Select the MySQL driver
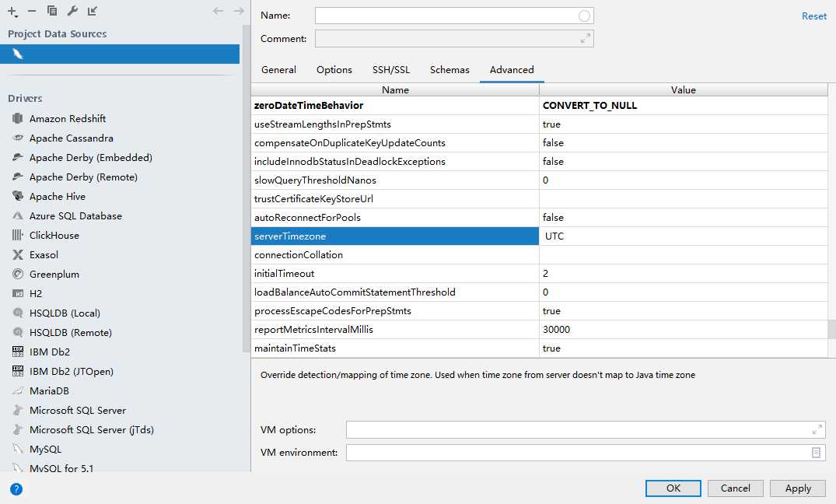Screen dimensions: 836x504 (x=45, y=450)
